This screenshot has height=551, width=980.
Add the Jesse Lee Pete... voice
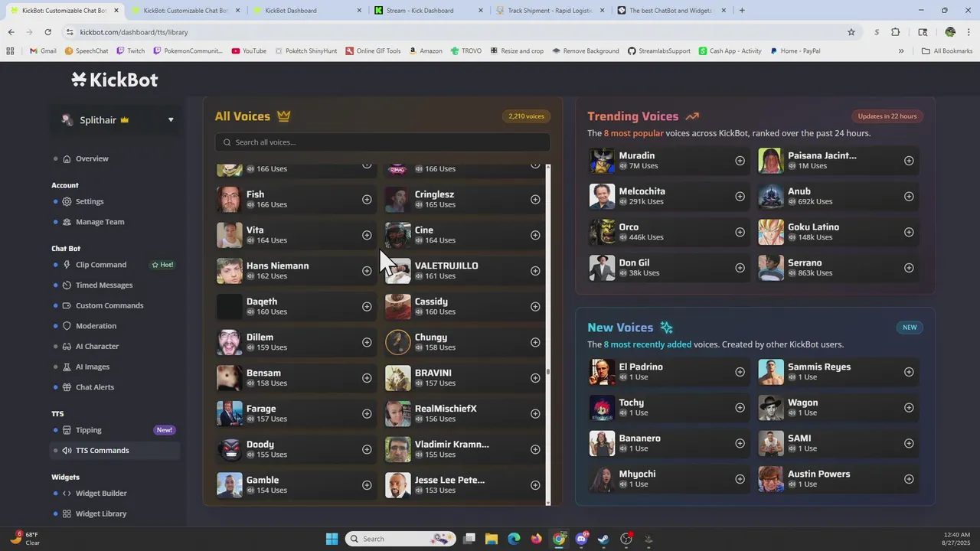click(535, 485)
